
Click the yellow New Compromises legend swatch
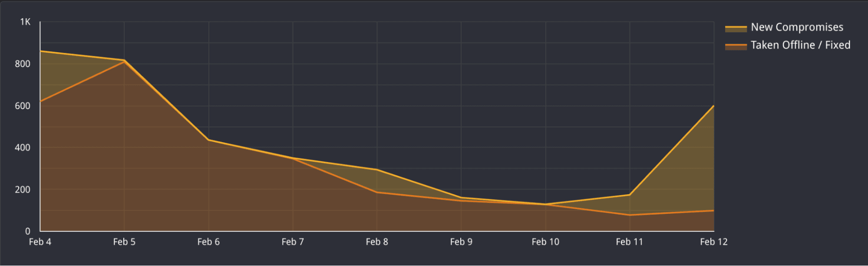pyautogui.click(x=736, y=28)
